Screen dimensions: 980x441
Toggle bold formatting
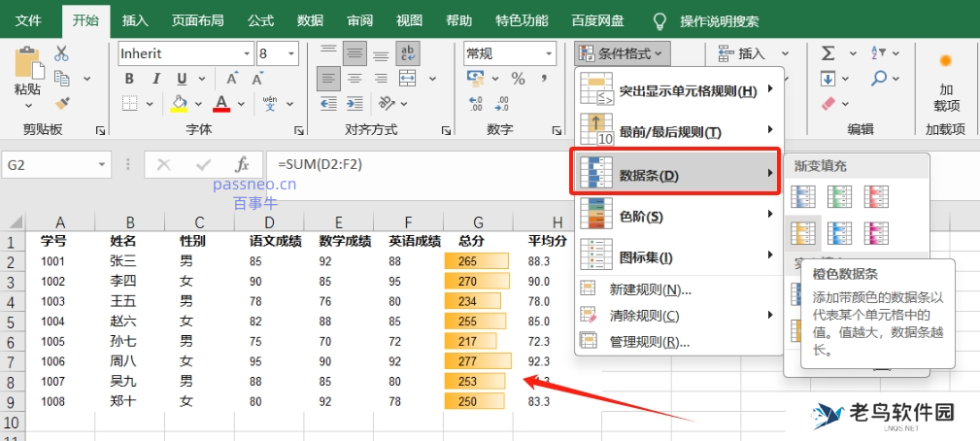pos(129,79)
